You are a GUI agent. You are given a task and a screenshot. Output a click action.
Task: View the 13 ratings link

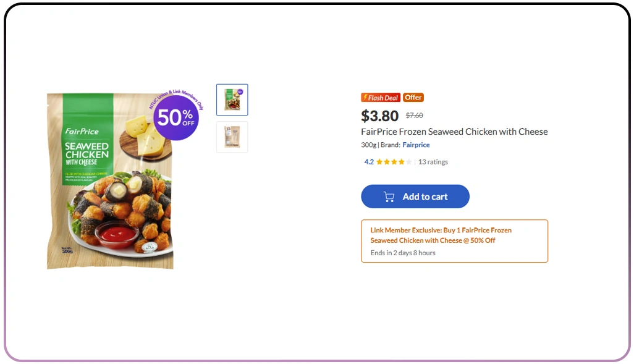point(433,162)
